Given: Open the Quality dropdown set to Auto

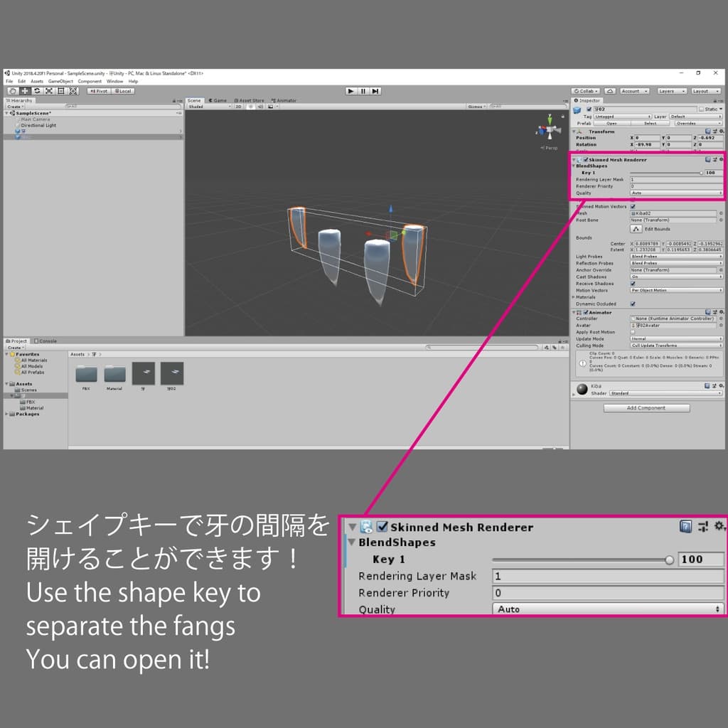Looking at the screenshot, I should coord(675,193).
